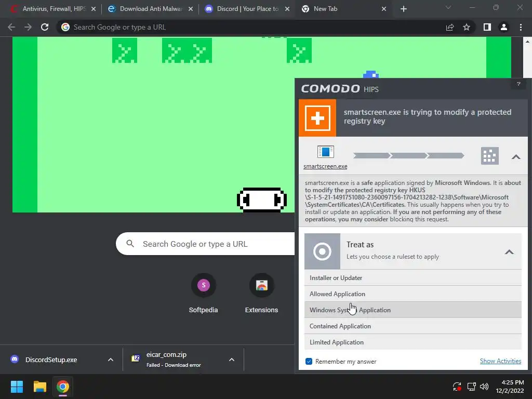Choose Windows System Application ruleset
This screenshot has width=532, height=399.
[x=413, y=310]
